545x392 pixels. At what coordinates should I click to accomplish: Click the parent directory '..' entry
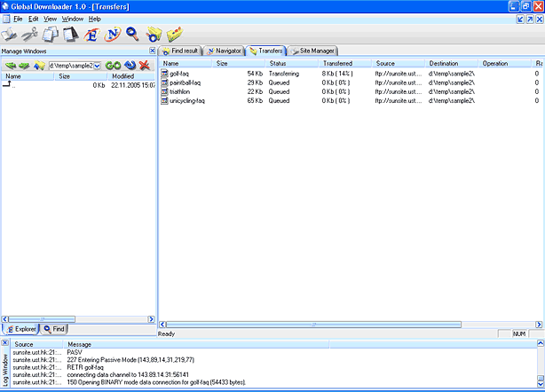click(x=9, y=85)
